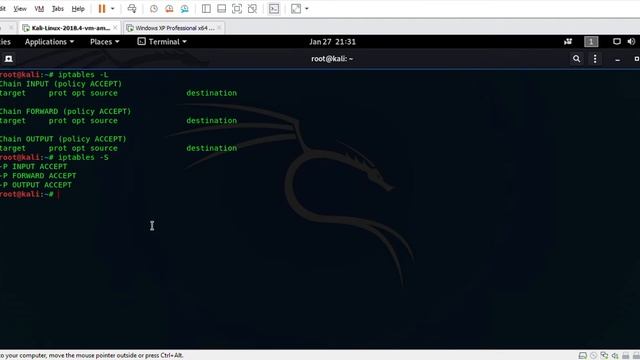This screenshot has width=640, height=360.
Task: Revert to snapshot using orange clock icon
Action: point(169,9)
